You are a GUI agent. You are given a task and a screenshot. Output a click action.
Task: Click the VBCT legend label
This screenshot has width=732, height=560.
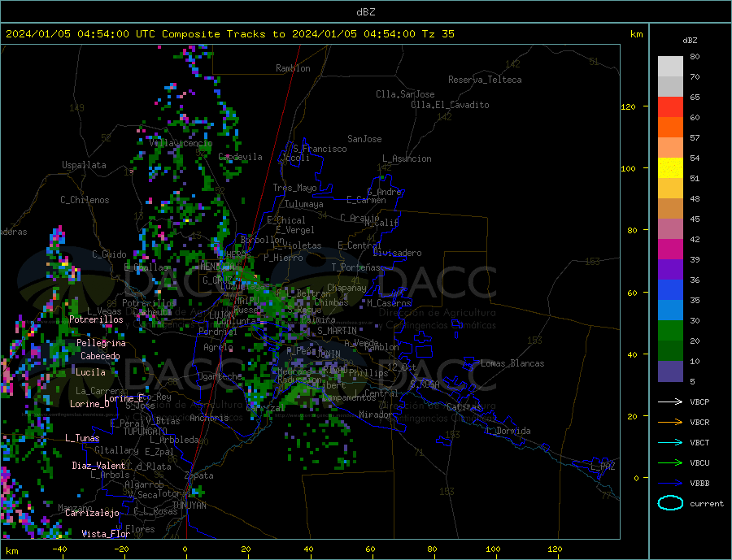699,442
